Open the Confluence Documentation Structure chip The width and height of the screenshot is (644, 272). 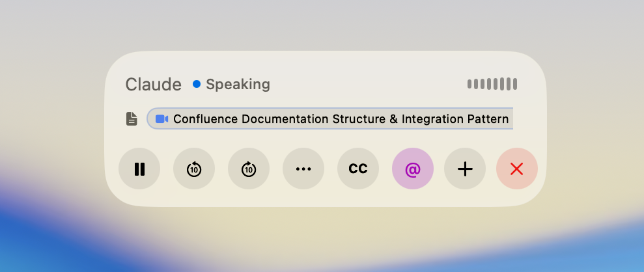(x=326, y=119)
